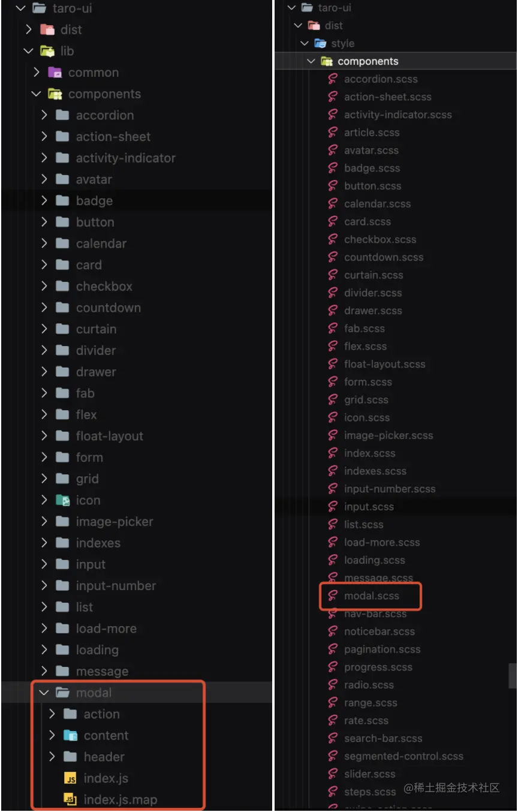
Task: Click the red dist folder icon
Action: point(46,29)
